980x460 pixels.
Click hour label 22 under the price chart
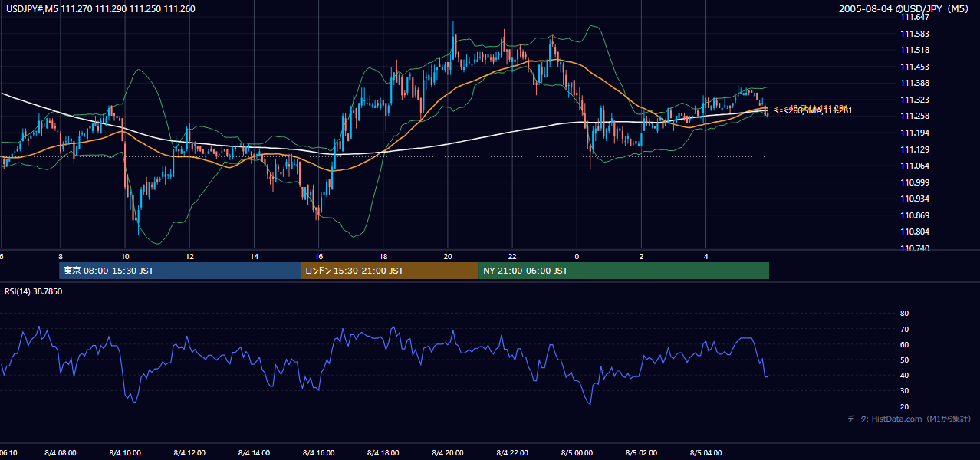coord(512,257)
